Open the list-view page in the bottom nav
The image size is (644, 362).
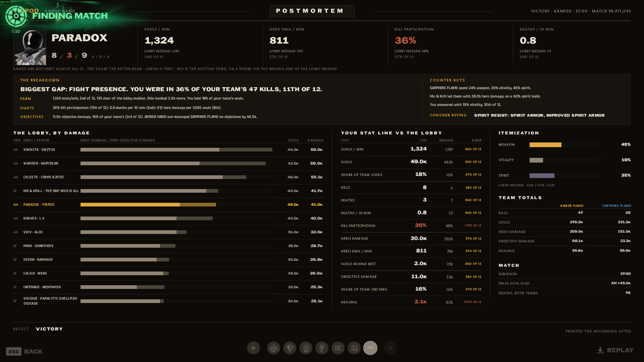coord(338,348)
